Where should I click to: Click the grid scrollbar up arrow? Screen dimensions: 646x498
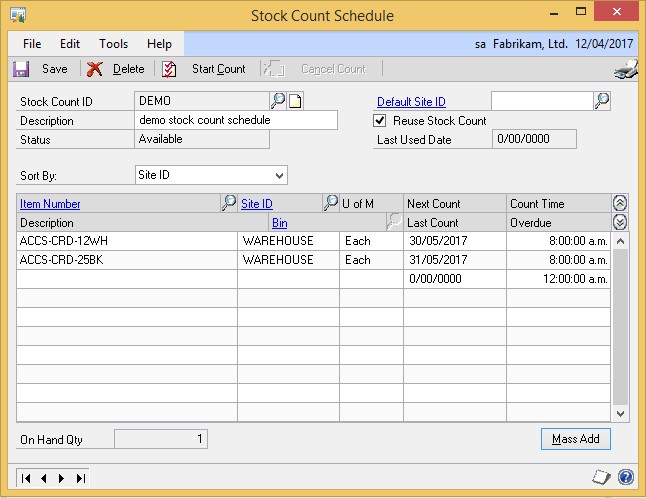coord(620,241)
